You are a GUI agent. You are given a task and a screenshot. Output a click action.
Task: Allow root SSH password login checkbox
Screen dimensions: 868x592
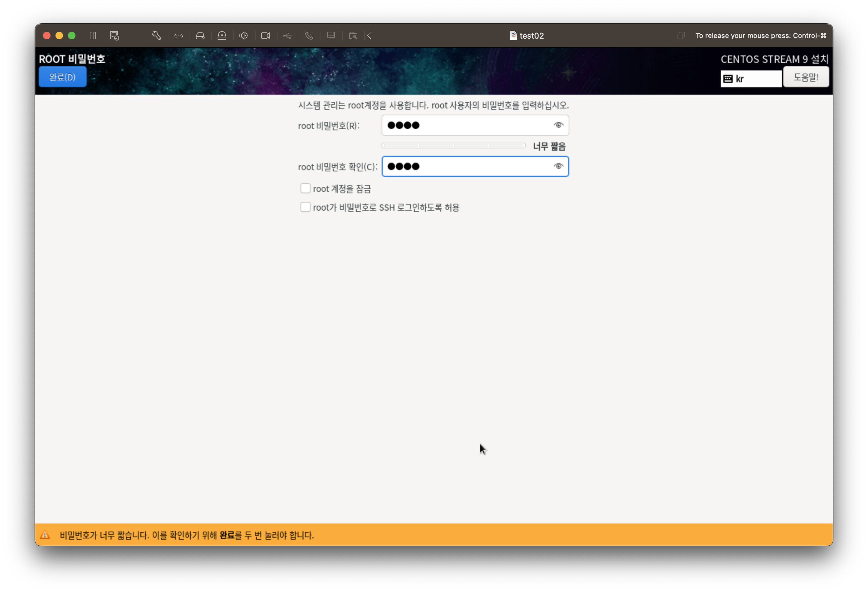click(305, 207)
